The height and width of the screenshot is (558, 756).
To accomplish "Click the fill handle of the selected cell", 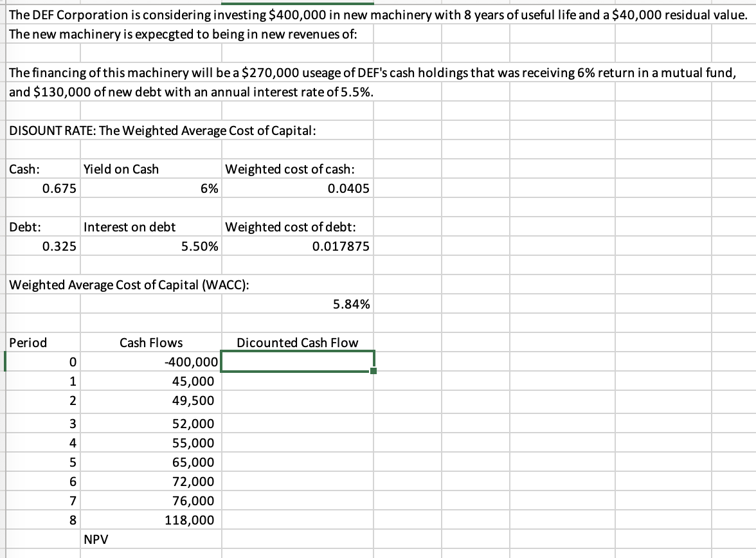I will (373, 371).
